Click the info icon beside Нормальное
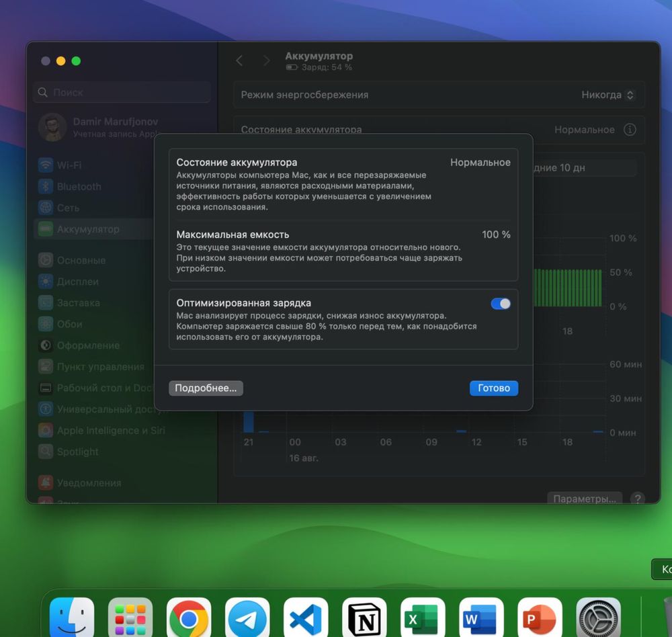Screen dimensions: 672x637 click(x=630, y=130)
